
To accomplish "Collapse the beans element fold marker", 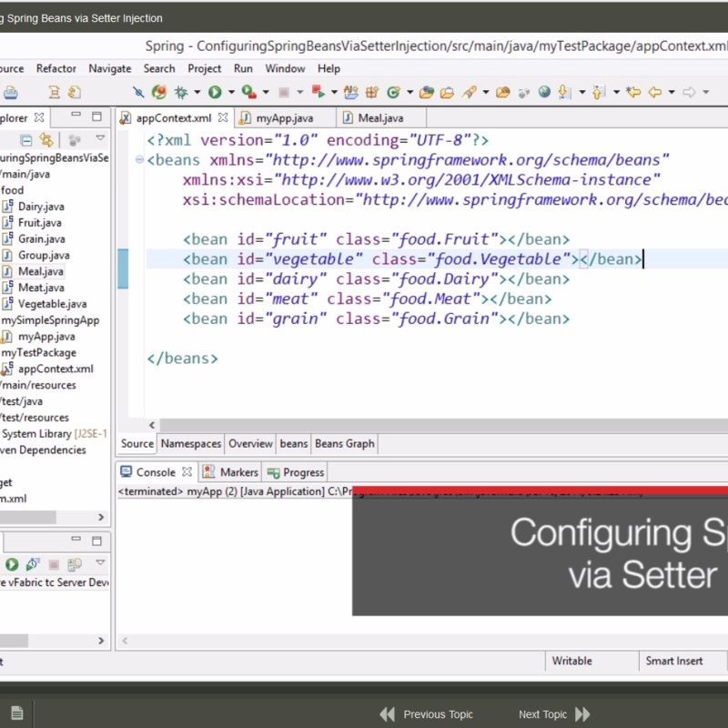I will click(x=139, y=160).
